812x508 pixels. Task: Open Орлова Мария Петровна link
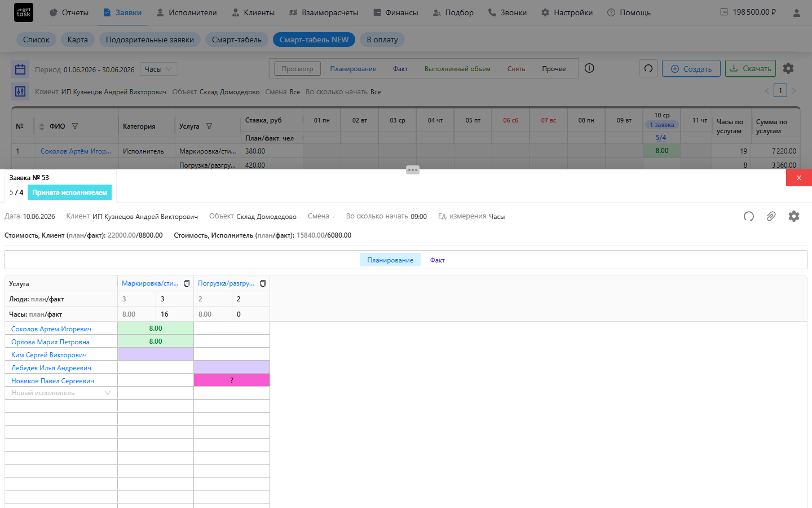(x=50, y=342)
